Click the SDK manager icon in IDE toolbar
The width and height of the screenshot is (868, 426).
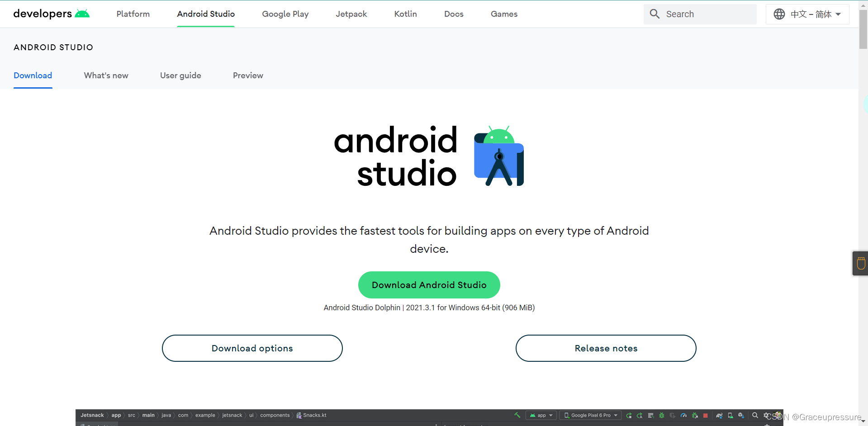coord(741,415)
